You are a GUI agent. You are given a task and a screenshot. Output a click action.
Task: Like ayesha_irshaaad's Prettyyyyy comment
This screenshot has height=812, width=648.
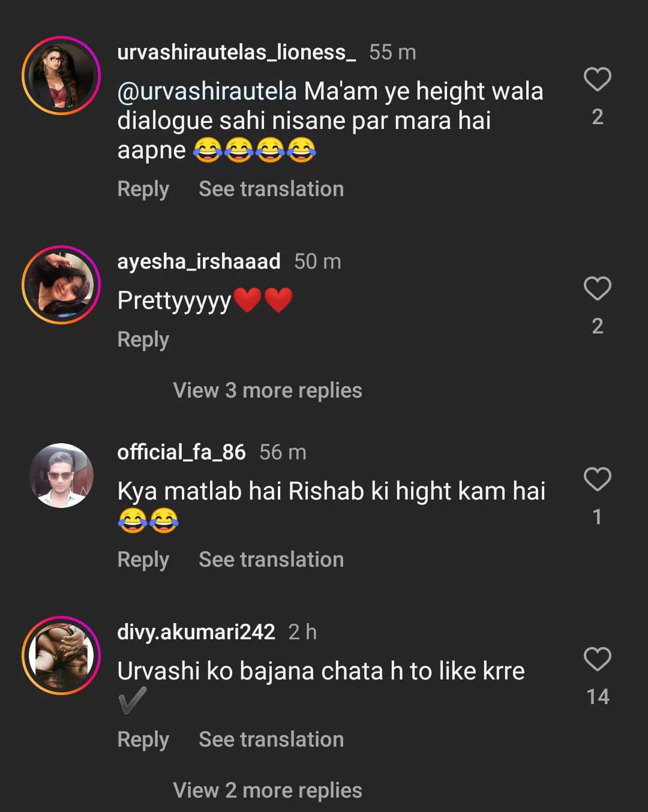tap(597, 288)
